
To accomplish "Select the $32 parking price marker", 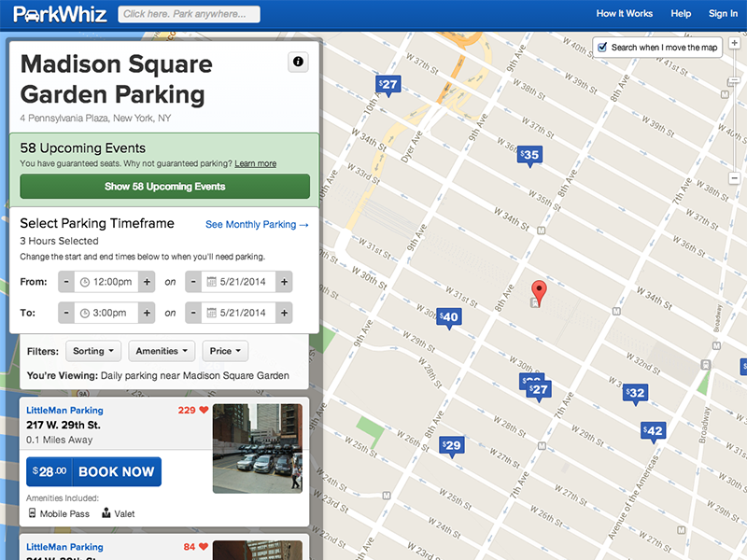I will [x=636, y=394].
